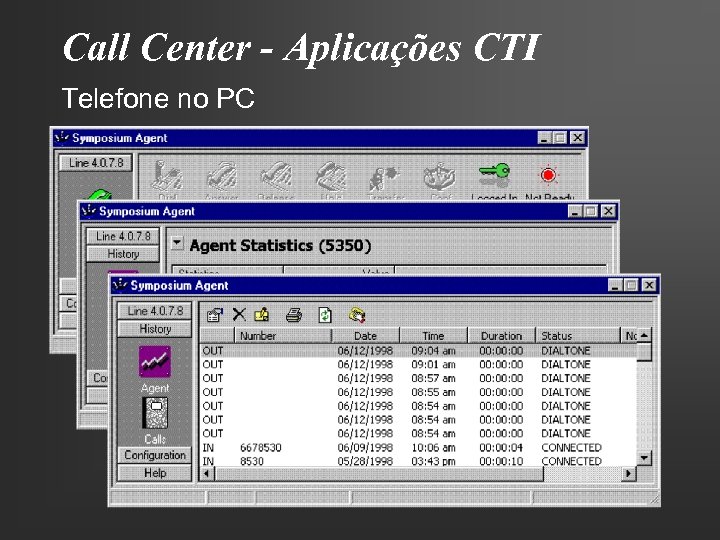
Task: Click the call list scroll down arrow
Action: (644, 458)
